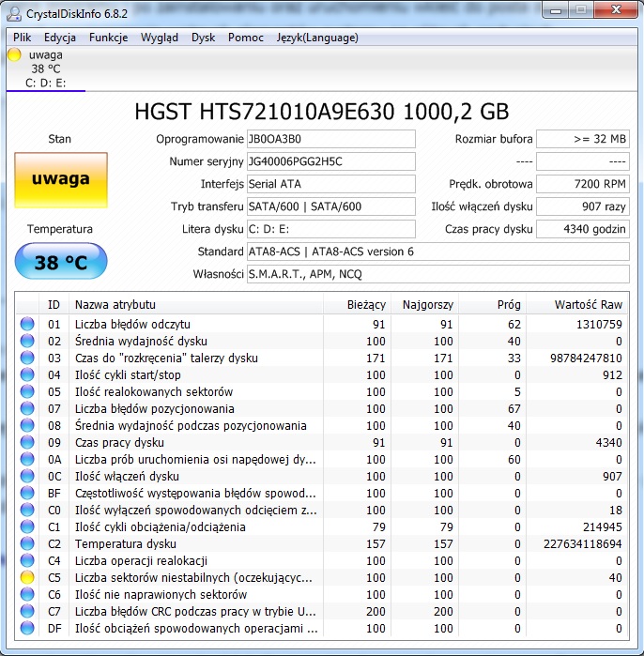The image size is (644, 656).
Task: Click the Wartość Raw column header
Action: click(x=577, y=305)
